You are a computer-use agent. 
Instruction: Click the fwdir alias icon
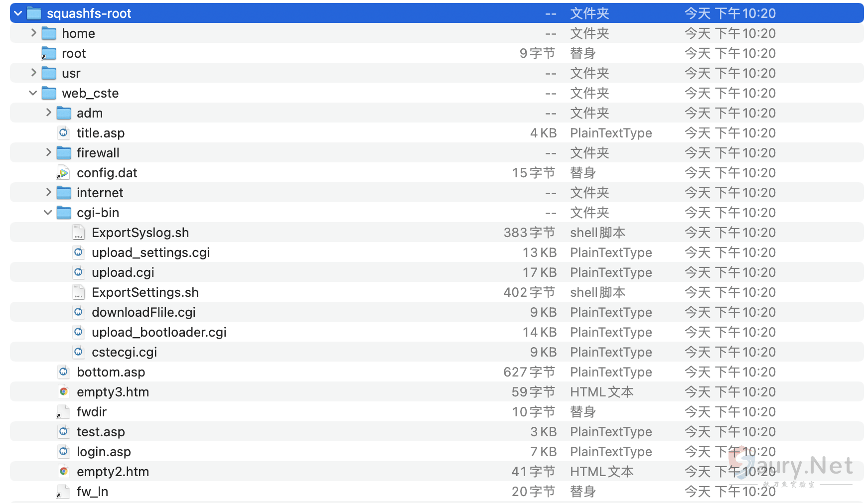(x=63, y=412)
